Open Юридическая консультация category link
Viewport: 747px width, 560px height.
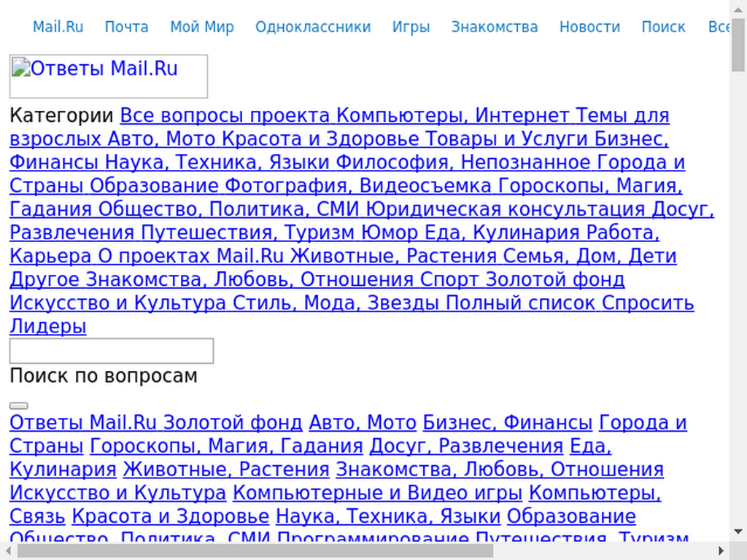pos(506,209)
